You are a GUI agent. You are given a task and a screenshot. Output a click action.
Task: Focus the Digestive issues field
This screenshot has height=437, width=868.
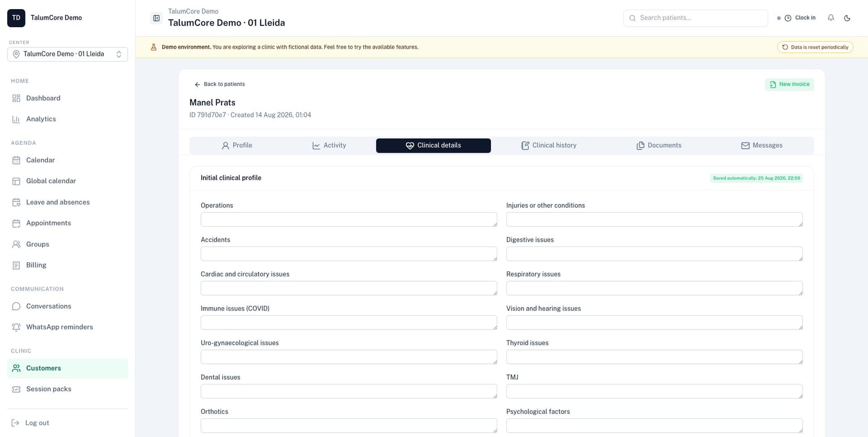click(654, 254)
